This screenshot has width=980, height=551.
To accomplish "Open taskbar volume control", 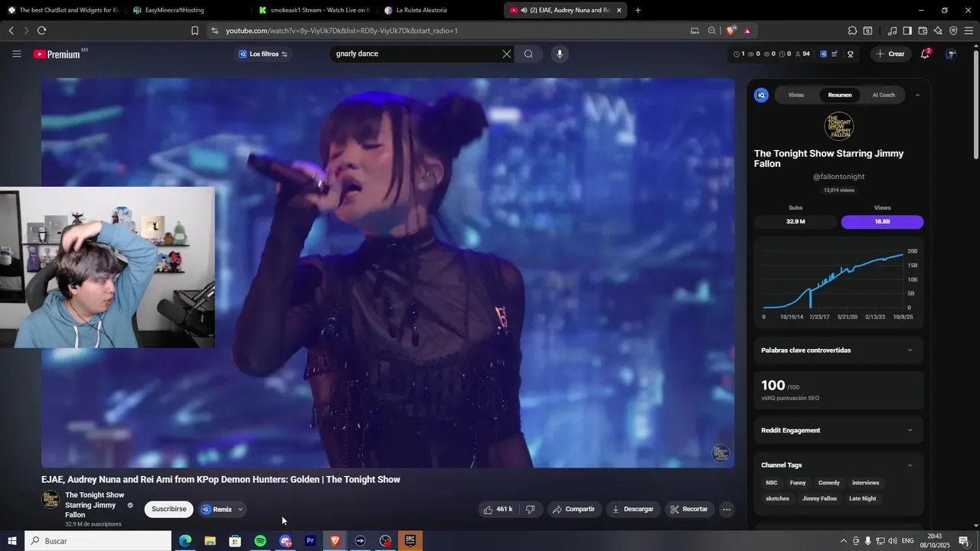I will click(892, 541).
